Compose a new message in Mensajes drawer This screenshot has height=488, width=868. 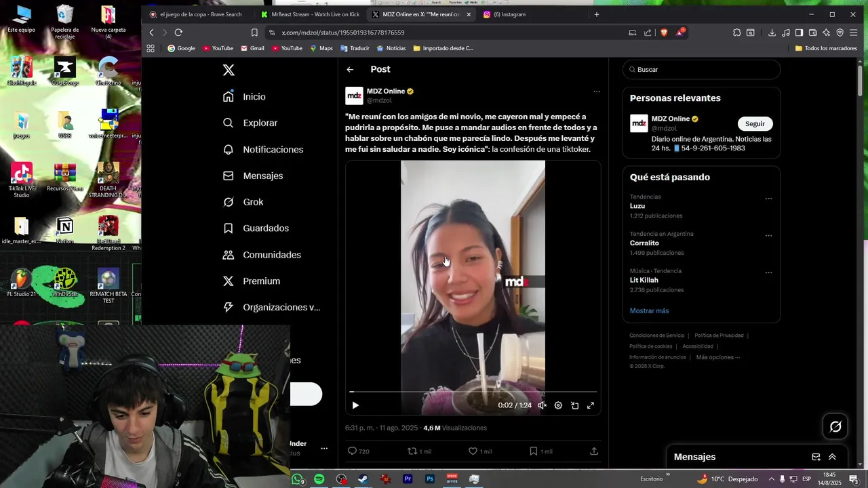pos(816,457)
